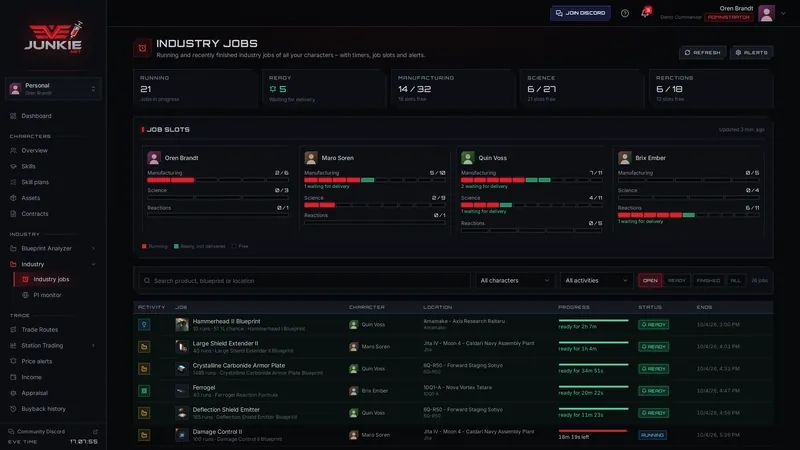
Task: Click the Damage Control II red progress bar
Action: (x=593, y=431)
